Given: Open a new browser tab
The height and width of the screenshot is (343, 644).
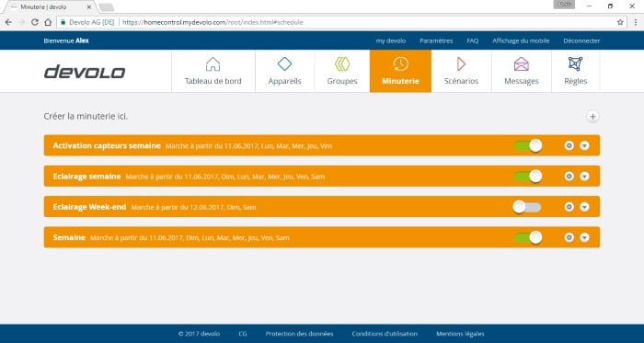Looking at the screenshot, I should tap(107, 7).
